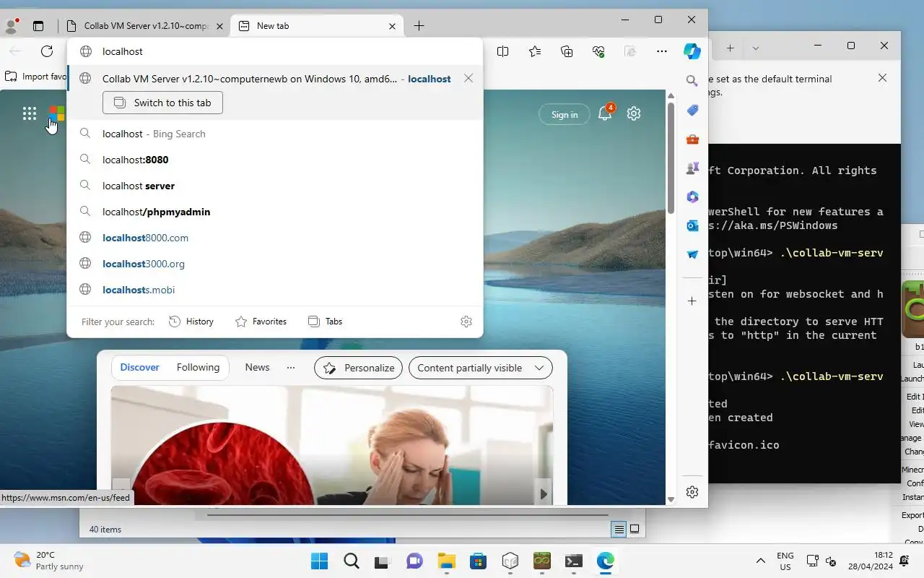The width and height of the screenshot is (924, 578).
Task: Click Edge refresh button
Action: click(47, 51)
